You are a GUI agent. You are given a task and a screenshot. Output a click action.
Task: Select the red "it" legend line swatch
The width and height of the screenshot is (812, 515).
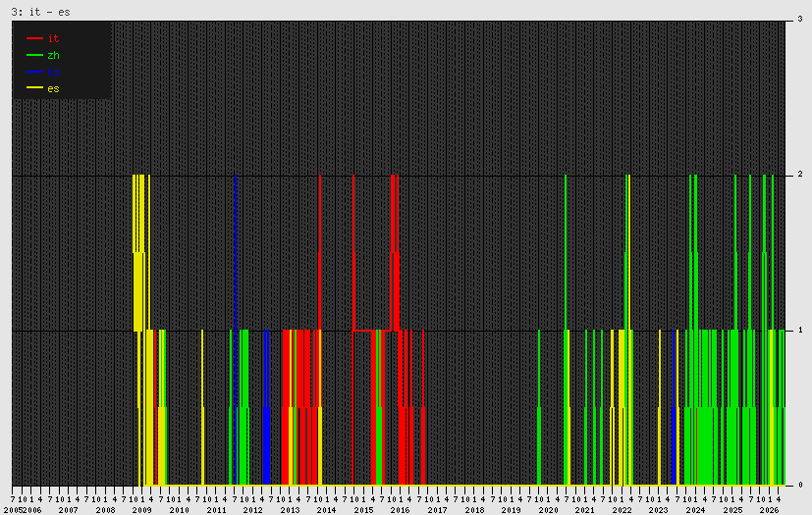(x=34, y=38)
